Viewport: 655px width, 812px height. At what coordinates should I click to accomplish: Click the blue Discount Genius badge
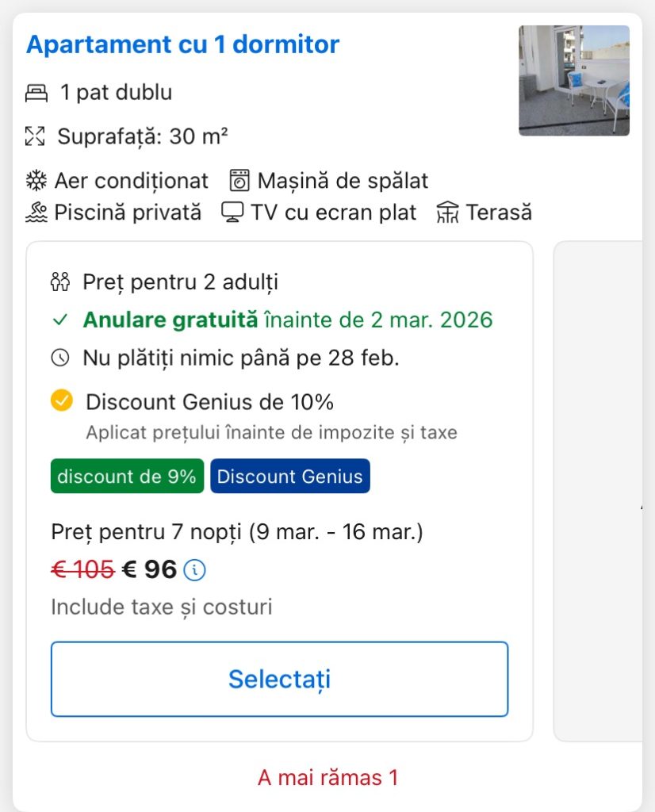point(290,477)
